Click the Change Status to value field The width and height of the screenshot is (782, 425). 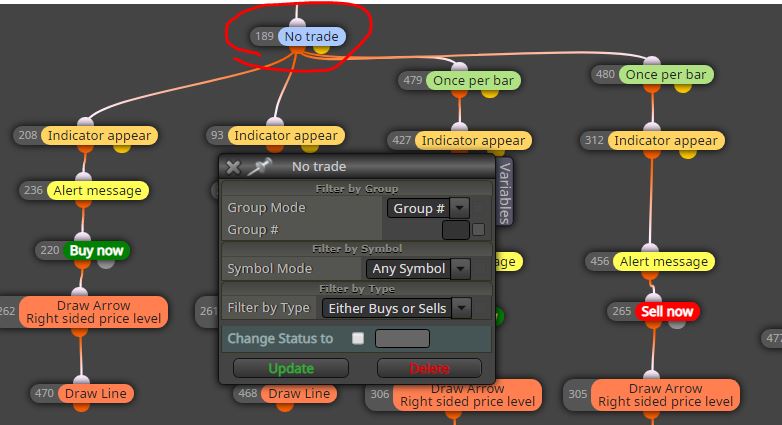pos(402,338)
